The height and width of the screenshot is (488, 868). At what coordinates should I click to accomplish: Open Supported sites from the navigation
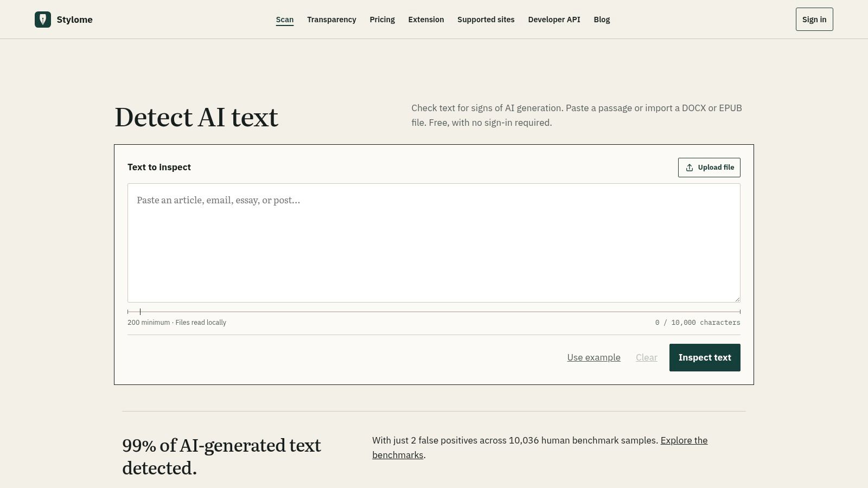tap(486, 20)
